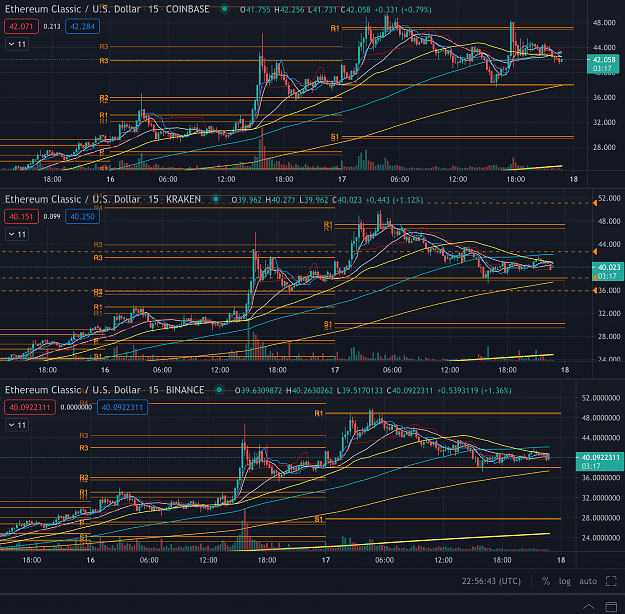Click date label 16 on KRAKEN time axis
Screen dimensions: 625x614
point(105,370)
